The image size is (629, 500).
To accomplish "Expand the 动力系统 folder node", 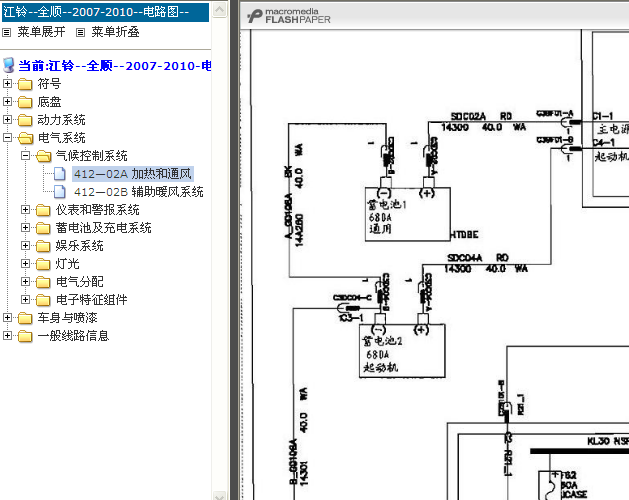I will tap(7, 120).
